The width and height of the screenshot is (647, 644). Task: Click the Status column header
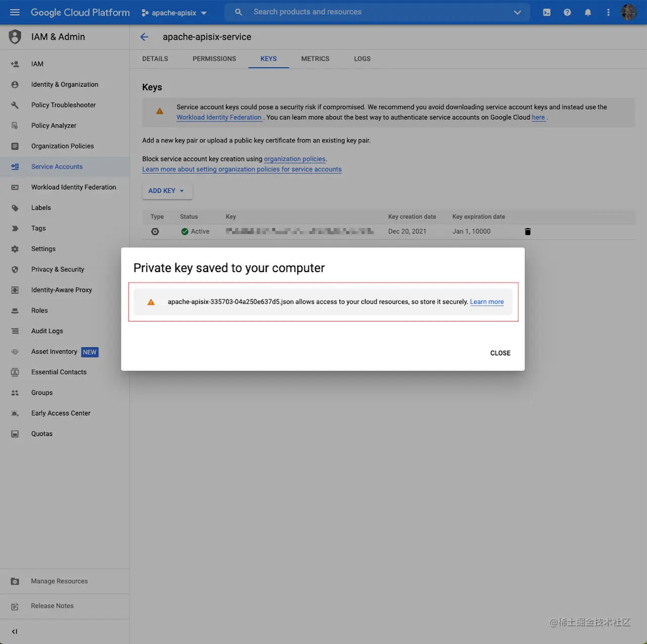click(189, 217)
